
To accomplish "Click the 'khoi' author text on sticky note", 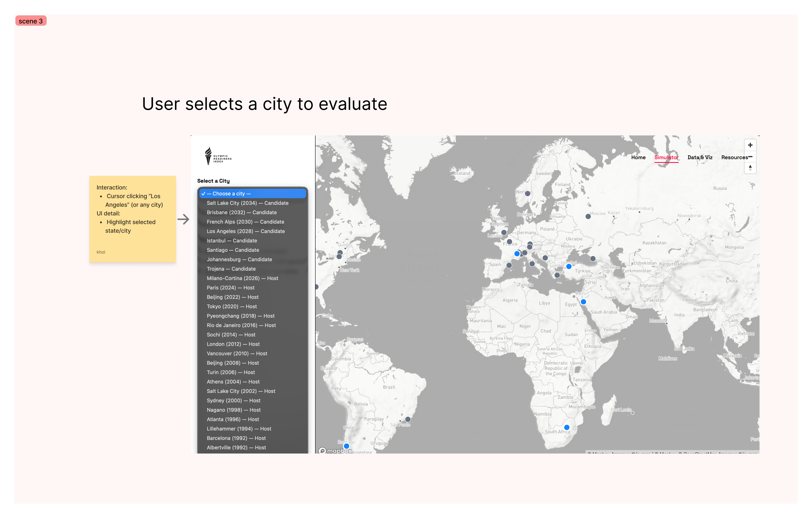I will point(101,252).
